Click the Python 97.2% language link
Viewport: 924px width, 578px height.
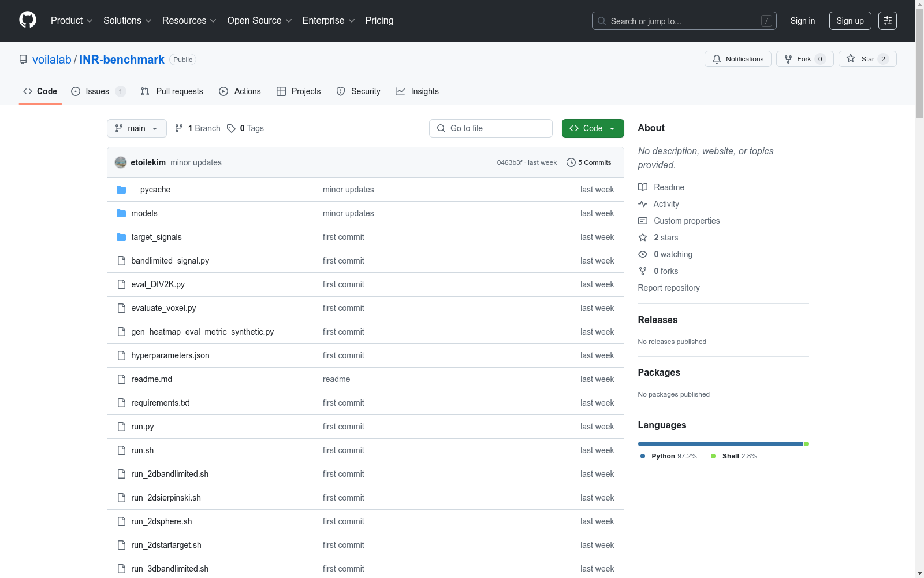tap(669, 456)
